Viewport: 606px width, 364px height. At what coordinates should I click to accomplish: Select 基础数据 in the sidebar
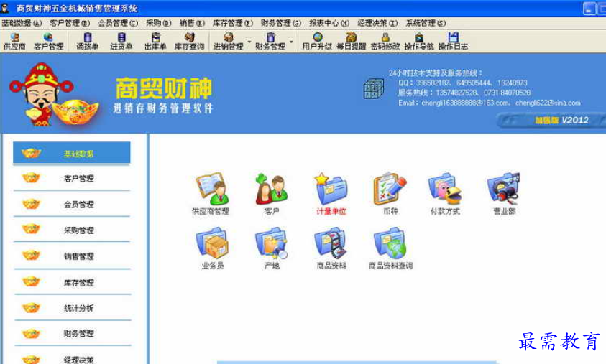coord(71,153)
